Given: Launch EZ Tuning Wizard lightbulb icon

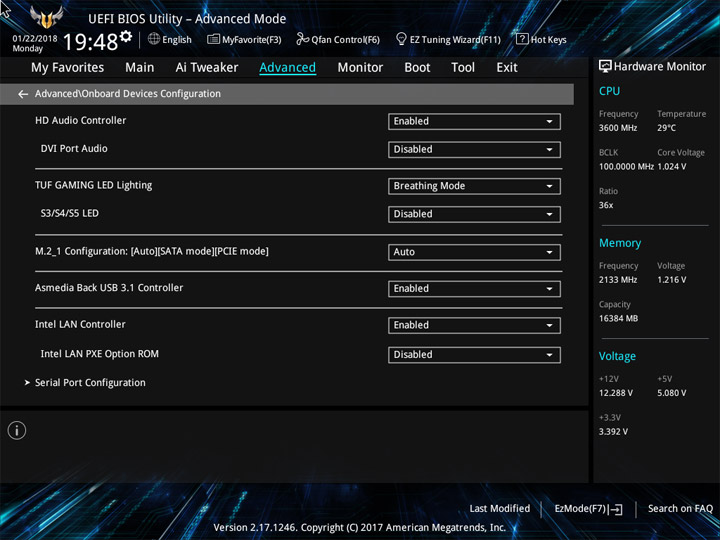Looking at the screenshot, I should pyautogui.click(x=401, y=39).
